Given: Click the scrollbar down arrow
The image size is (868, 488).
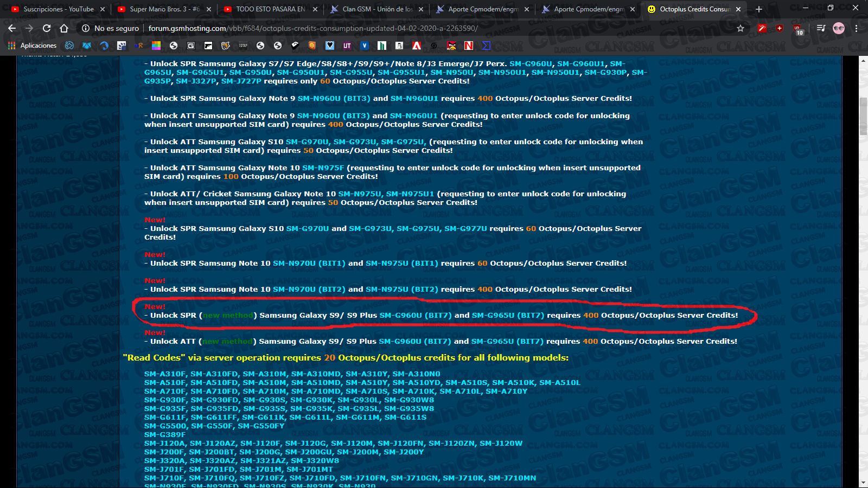Looking at the screenshot, I should [x=863, y=483].
